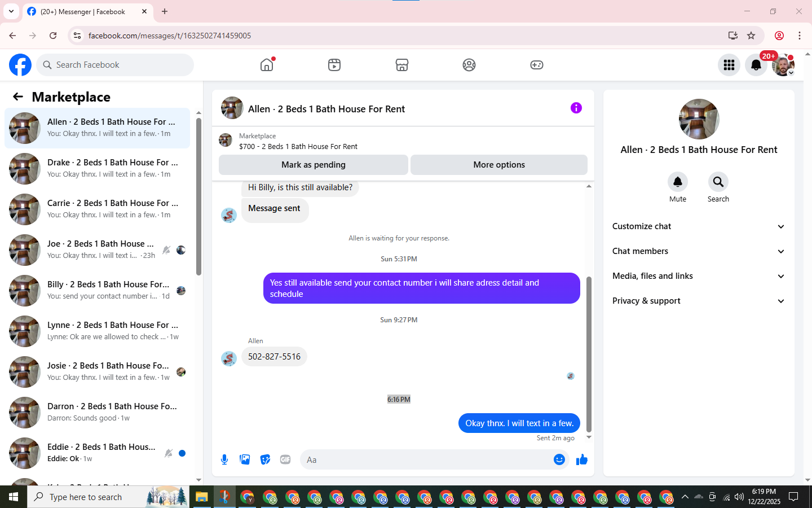Choose a GIF icon
This screenshot has width=812, height=508.
click(285, 459)
